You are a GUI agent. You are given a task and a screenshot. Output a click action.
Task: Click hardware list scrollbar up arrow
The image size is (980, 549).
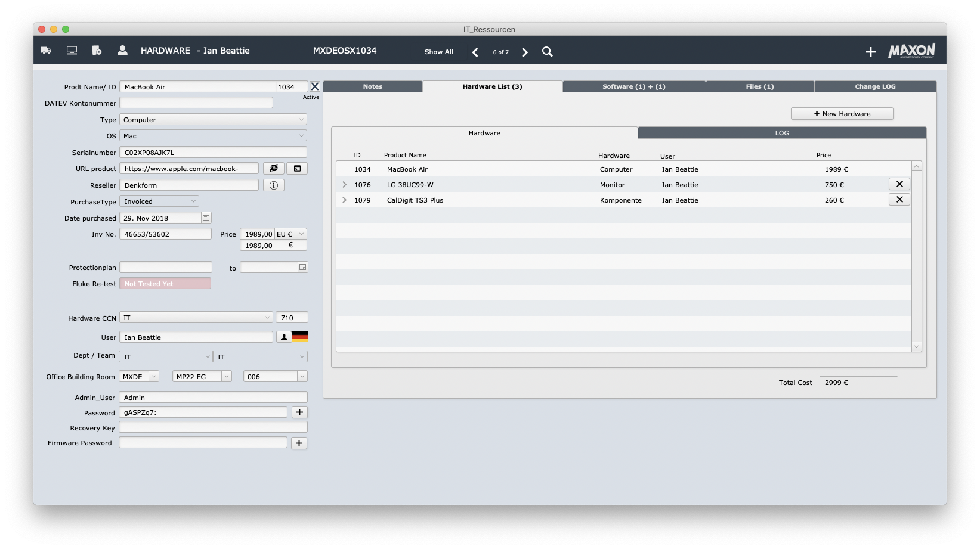917,166
